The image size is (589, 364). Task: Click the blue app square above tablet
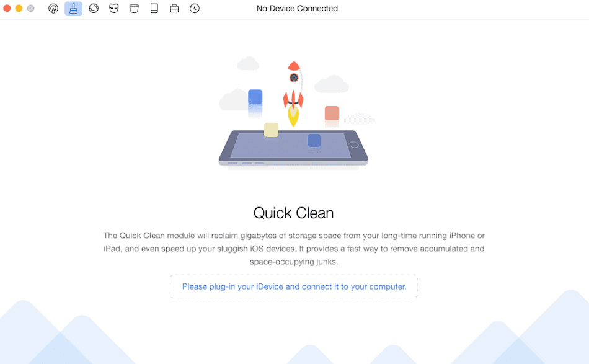(x=255, y=97)
